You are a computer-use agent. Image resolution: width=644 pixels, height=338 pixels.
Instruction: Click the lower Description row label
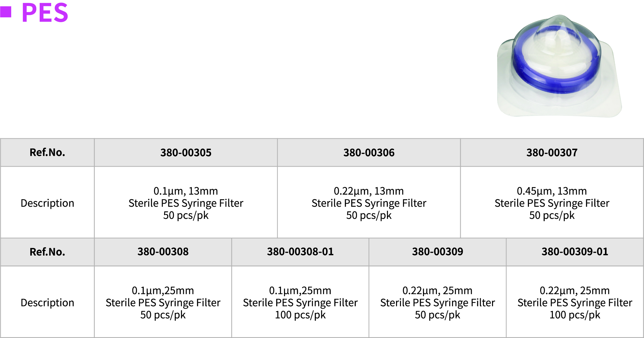coord(47,303)
